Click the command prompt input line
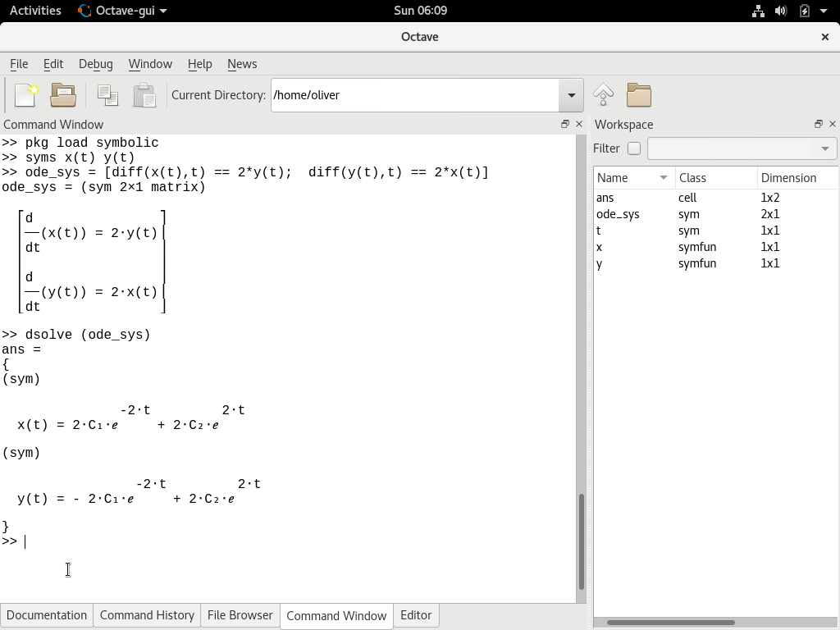The image size is (840, 630). (x=288, y=541)
